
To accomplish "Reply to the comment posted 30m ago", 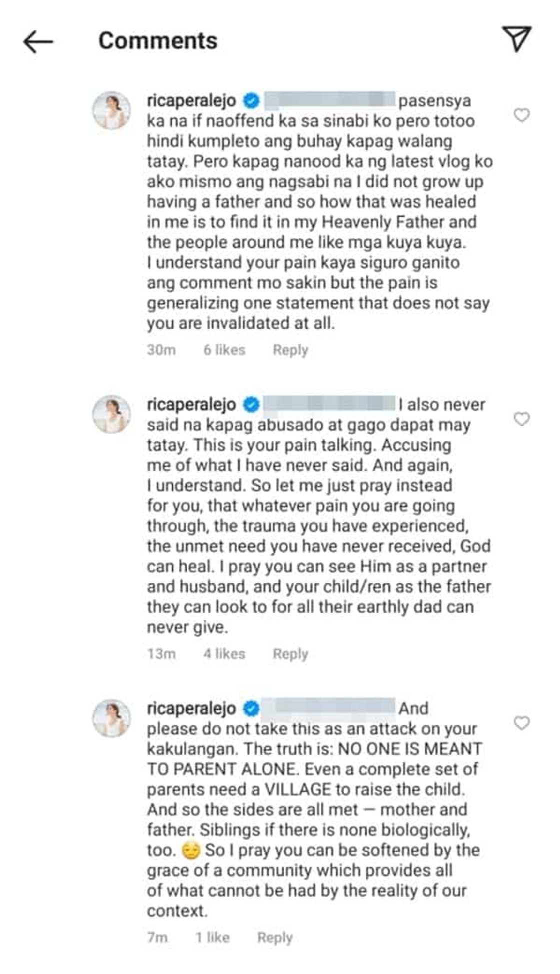I will (290, 350).
